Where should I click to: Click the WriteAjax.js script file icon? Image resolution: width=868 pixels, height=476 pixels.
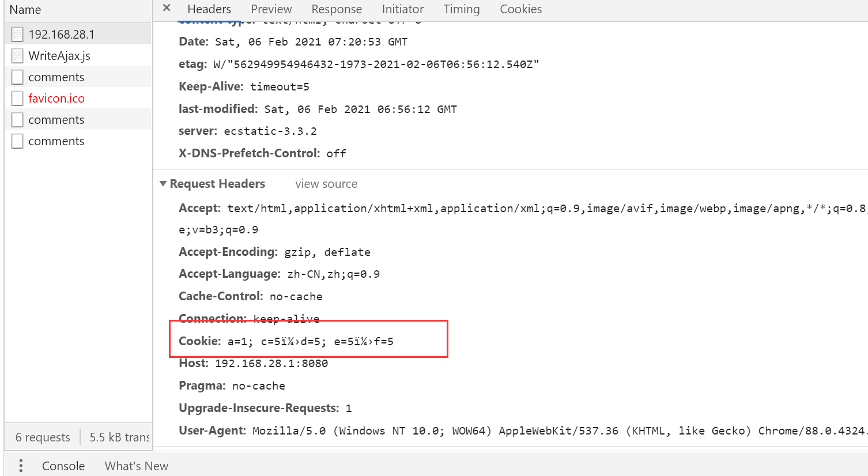[x=17, y=56]
